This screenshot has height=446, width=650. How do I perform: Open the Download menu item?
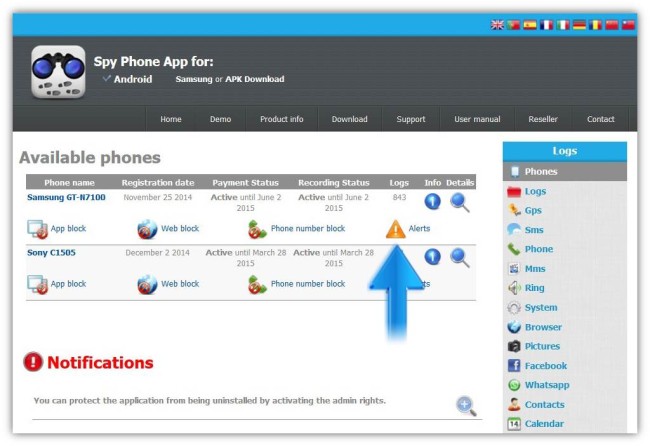coord(349,119)
